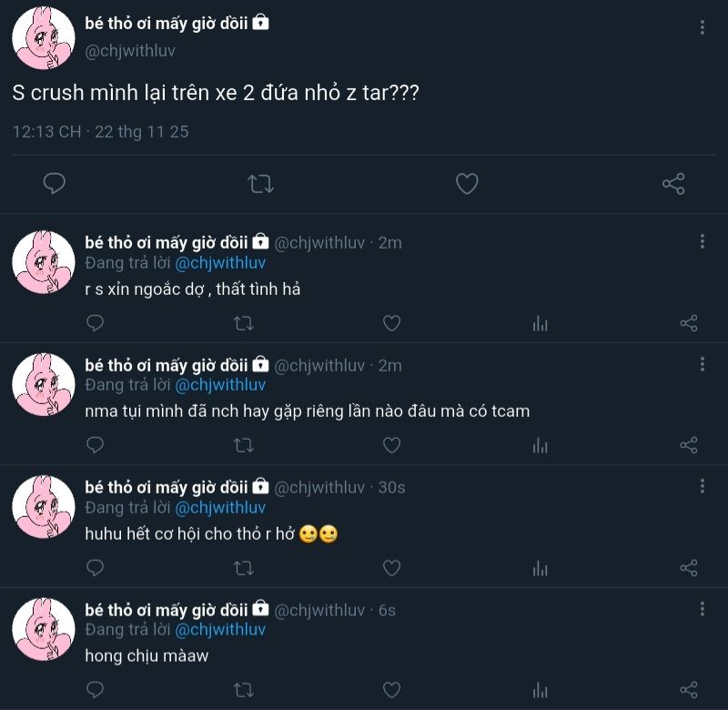Open more options on 'thất tình hả' reply
The image size is (728, 710).
point(702,241)
